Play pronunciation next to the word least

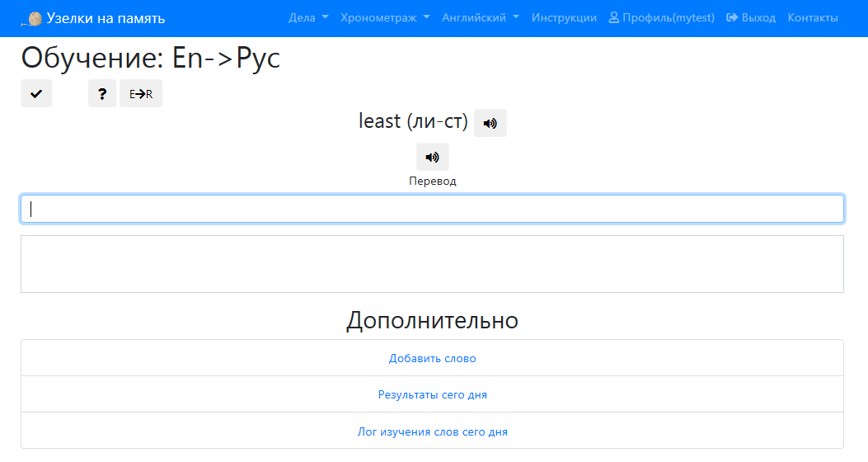[x=490, y=123]
